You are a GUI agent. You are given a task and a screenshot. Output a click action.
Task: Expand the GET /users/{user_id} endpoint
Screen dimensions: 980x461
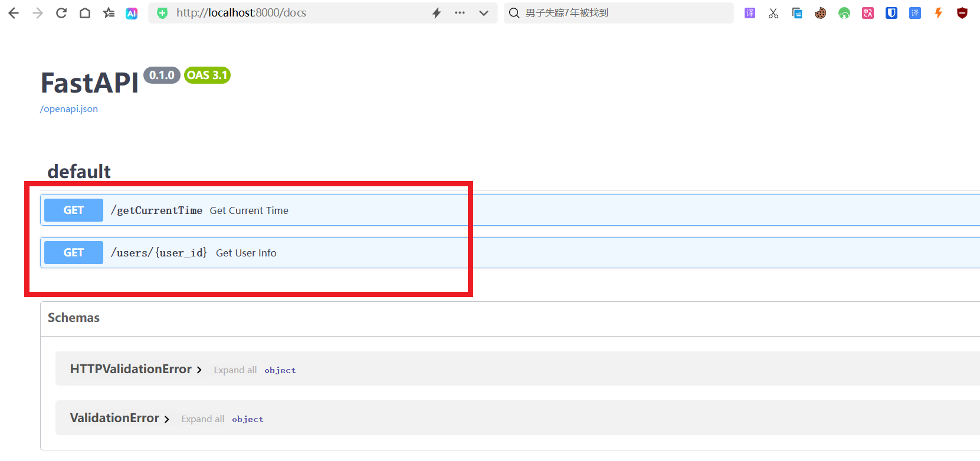click(510, 252)
